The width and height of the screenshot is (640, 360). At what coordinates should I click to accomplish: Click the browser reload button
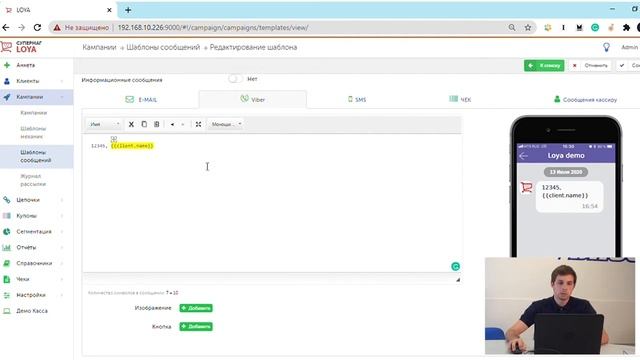pos(37,27)
